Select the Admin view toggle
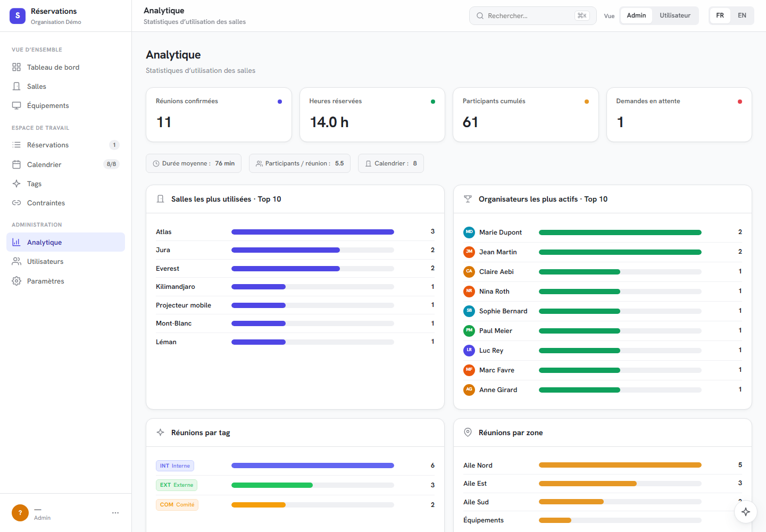Image resolution: width=766 pixels, height=532 pixels. [636, 15]
